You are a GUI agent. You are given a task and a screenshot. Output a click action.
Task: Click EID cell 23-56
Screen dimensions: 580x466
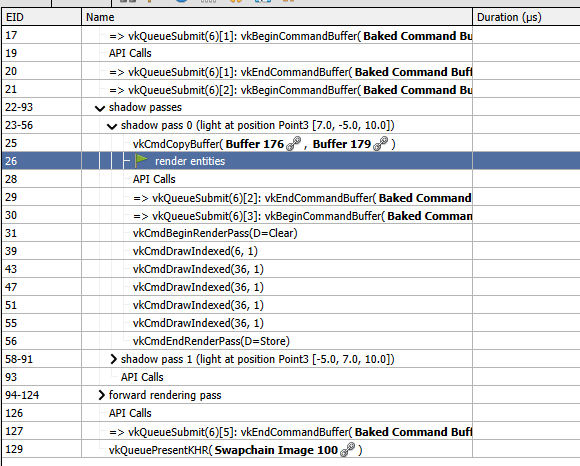pyautogui.click(x=41, y=125)
